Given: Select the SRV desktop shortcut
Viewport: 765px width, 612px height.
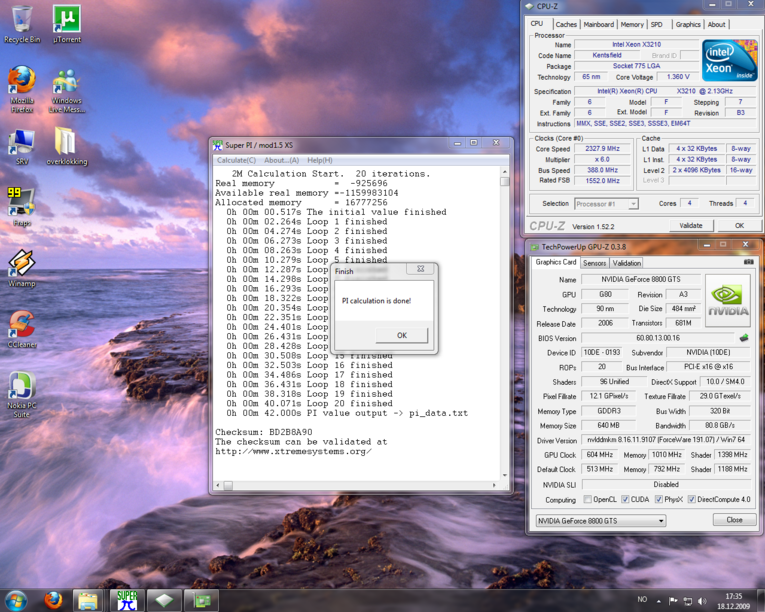Looking at the screenshot, I should (x=22, y=147).
